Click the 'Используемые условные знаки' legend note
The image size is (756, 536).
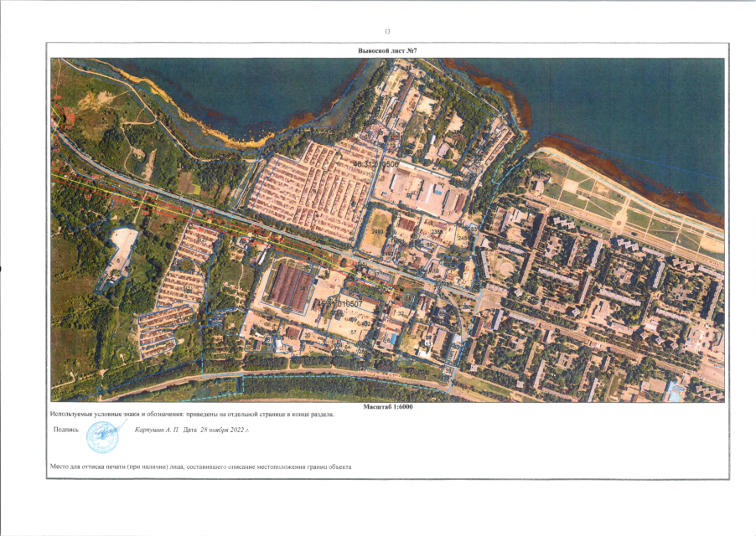[193, 415]
